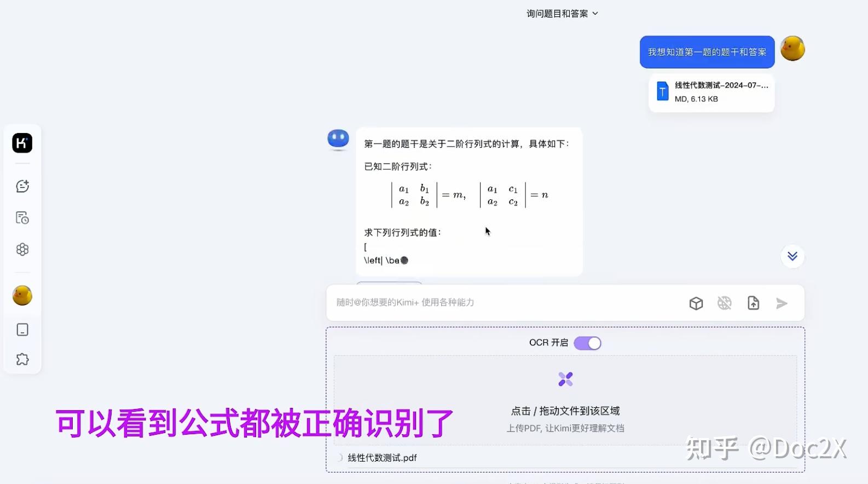The width and height of the screenshot is (868, 484).
Task: Click the text 求下列行列式的值：
Action: (402, 233)
